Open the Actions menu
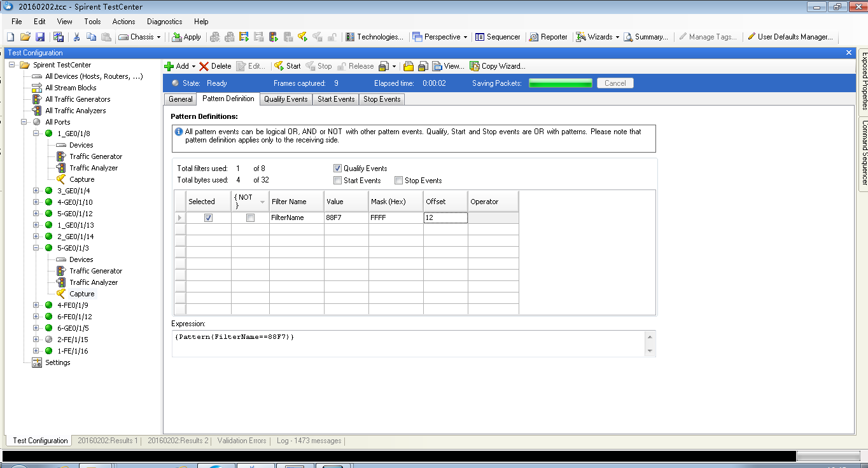The width and height of the screenshot is (868, 468). tap(123, 22)
